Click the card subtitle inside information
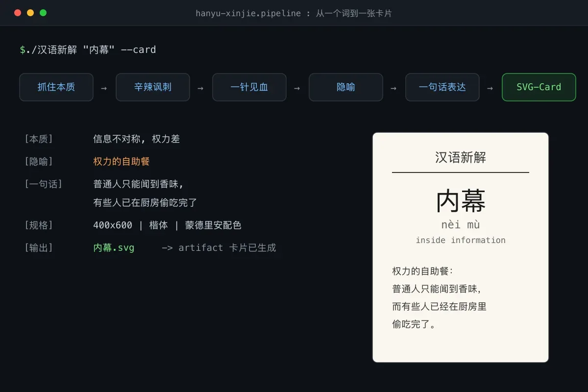588x392 pixels. 461,240
